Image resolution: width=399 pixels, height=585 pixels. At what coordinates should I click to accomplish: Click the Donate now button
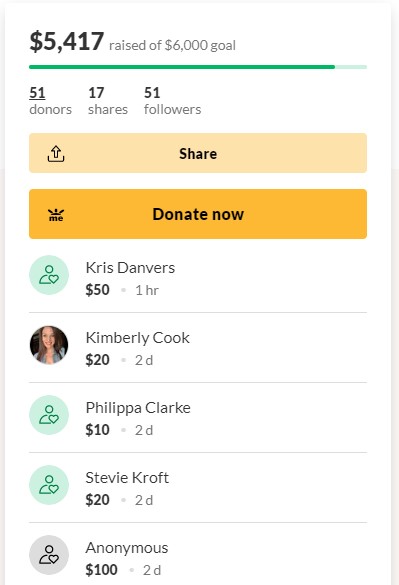coord(198,214)
